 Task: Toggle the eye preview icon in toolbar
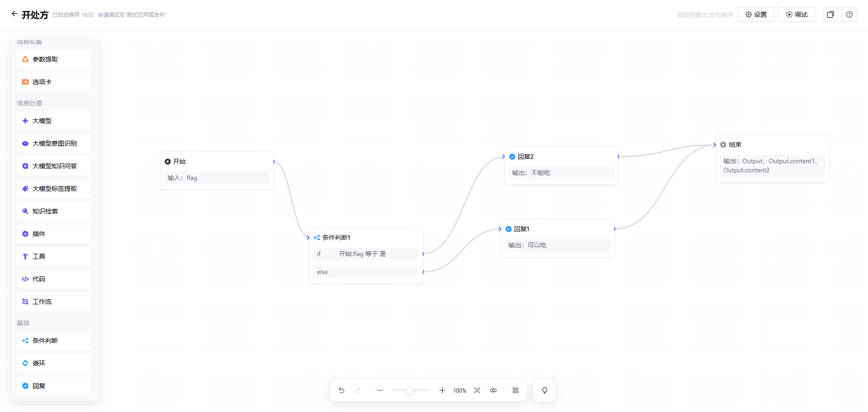(x=493, y=390)
